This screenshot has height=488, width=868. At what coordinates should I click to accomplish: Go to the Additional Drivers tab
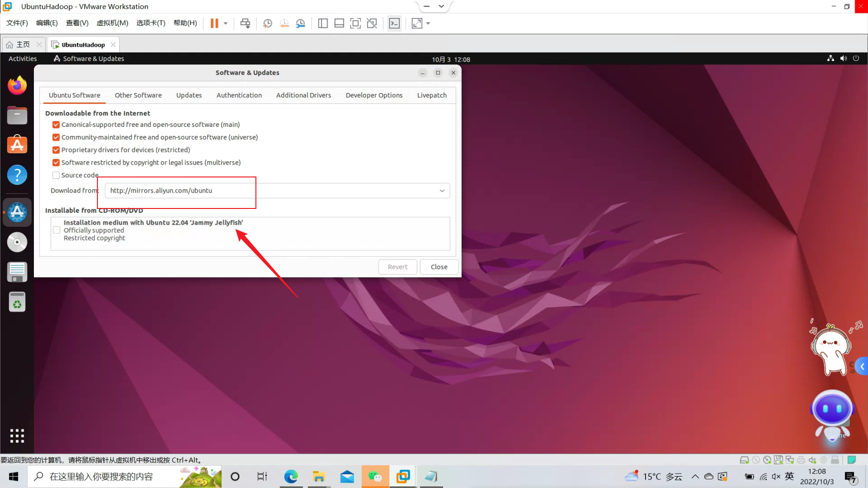click(304, 95)
